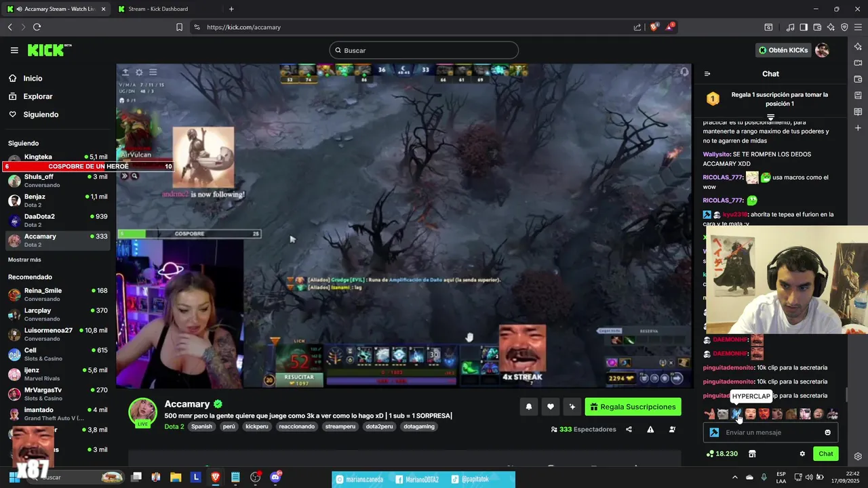Open recommended channel Cell
868x488 pixels.
58,354
